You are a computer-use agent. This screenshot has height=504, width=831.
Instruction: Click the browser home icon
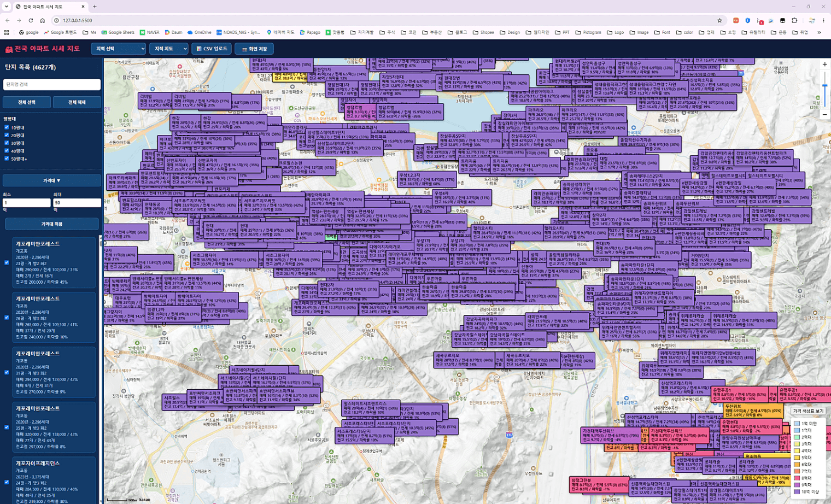pyautogui.click(x=42, y=20)
